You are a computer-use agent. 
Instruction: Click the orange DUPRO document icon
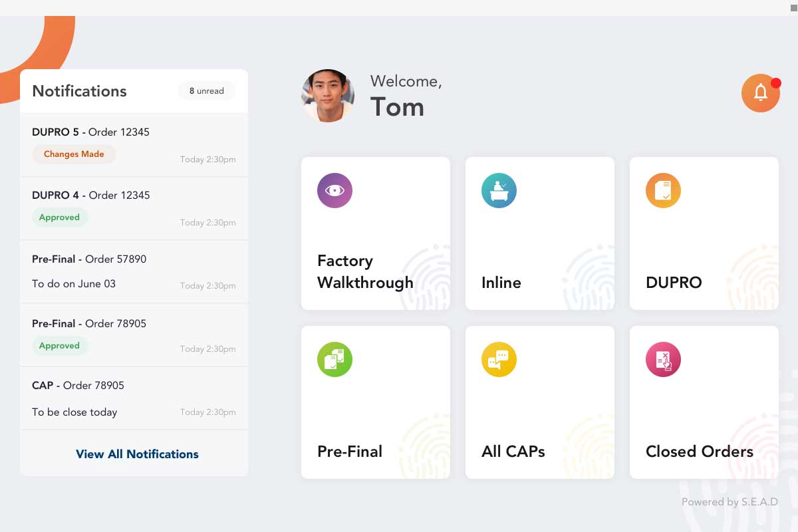tap(663, 191)
